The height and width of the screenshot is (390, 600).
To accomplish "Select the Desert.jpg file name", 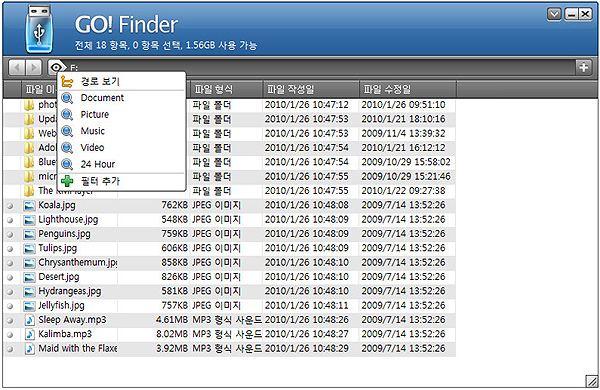I will click(x=59, y=277).
